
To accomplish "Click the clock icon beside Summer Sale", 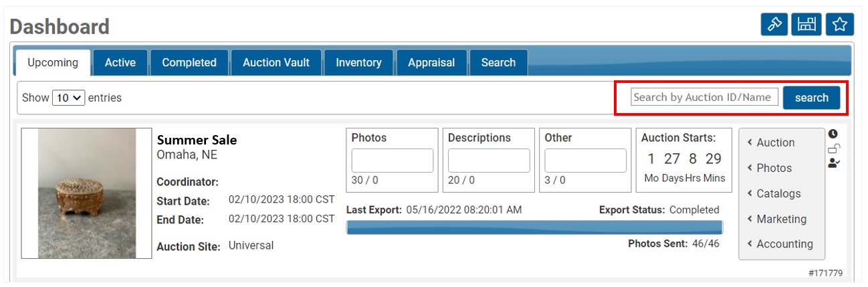I will [833, 134].
